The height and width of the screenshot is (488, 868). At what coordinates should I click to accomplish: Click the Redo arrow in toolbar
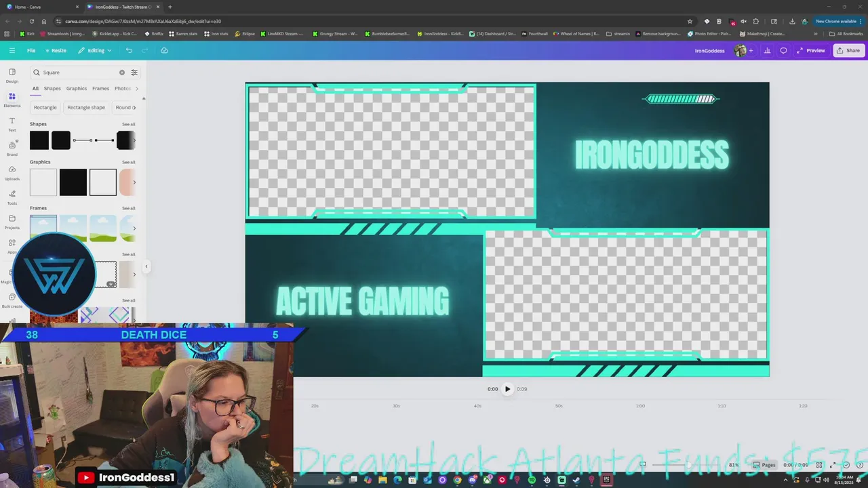144,50
